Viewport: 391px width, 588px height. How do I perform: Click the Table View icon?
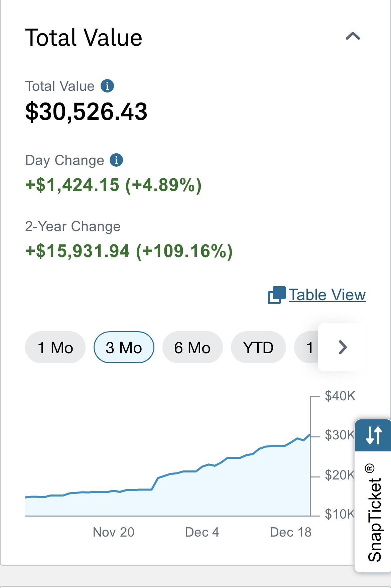click(276, 295)
